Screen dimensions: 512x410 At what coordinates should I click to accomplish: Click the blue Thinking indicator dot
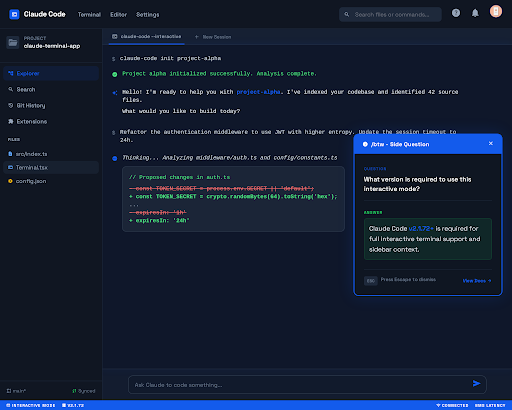115,158
